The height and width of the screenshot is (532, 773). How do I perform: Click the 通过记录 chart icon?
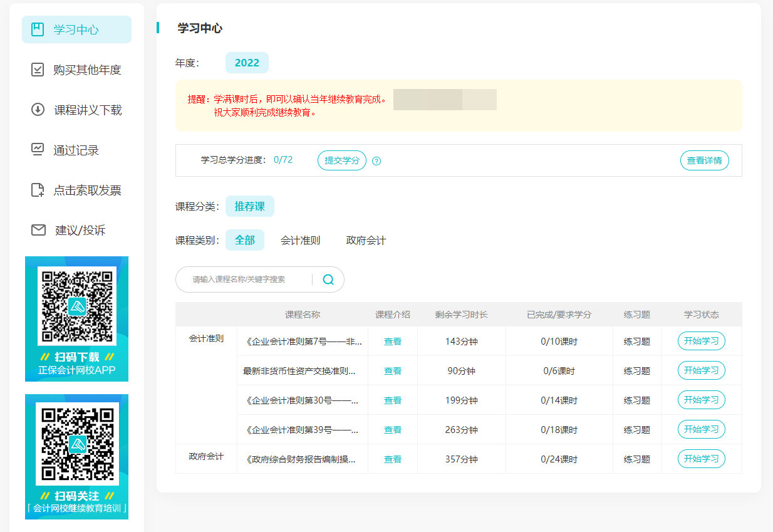point(38,150)
